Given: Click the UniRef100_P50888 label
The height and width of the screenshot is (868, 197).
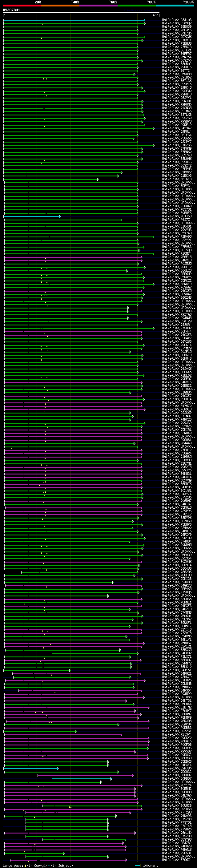Looking at the screenshot, I should click(177, 74).
